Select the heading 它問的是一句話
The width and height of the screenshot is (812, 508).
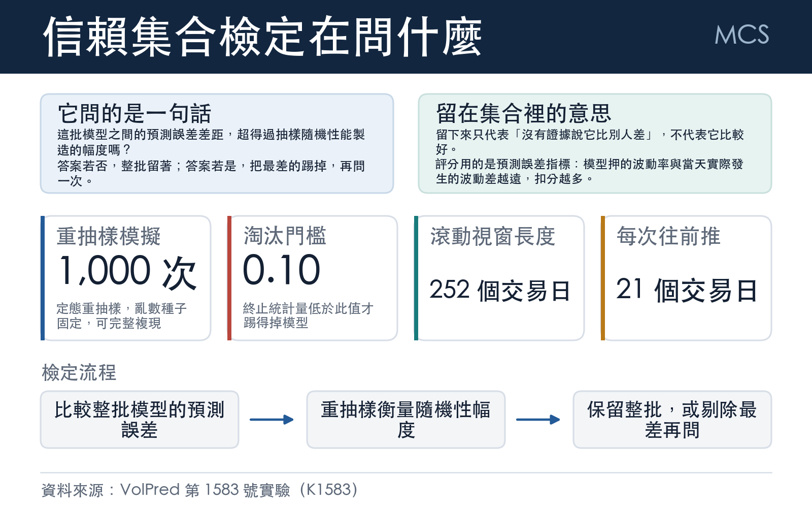point(134,113)
